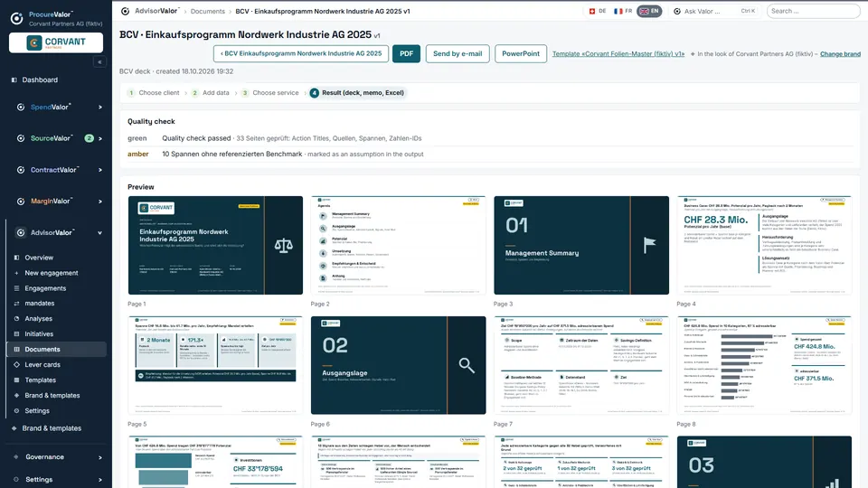868x488 pixels.
Task: Click the PDF button
Action: [x=406, y=53]
